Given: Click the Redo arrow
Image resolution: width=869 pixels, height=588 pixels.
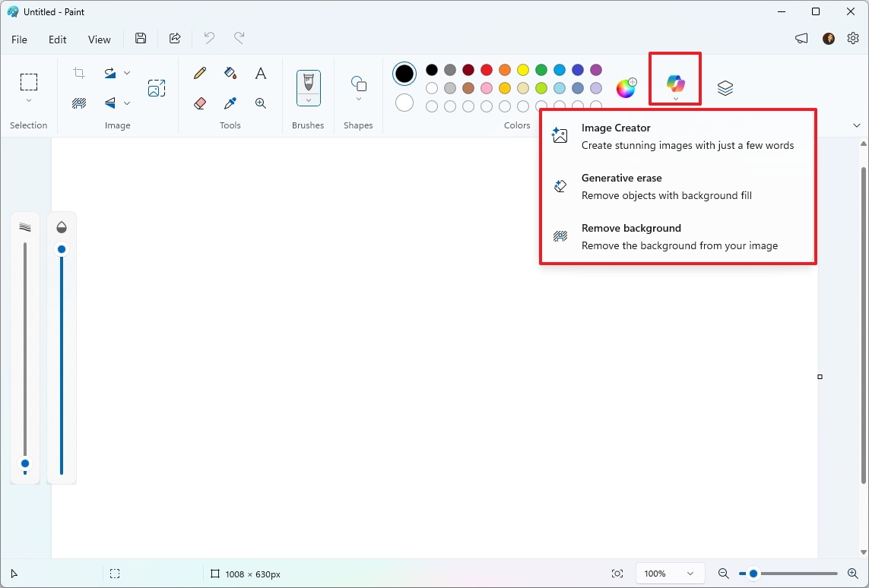Looking at the screenshot, I should [239, 38].
